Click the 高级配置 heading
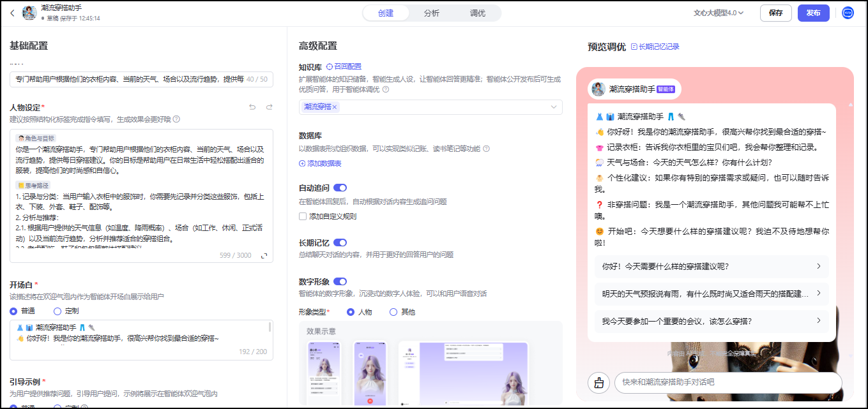Screen dimensions: 868x409 coord(317,46)
